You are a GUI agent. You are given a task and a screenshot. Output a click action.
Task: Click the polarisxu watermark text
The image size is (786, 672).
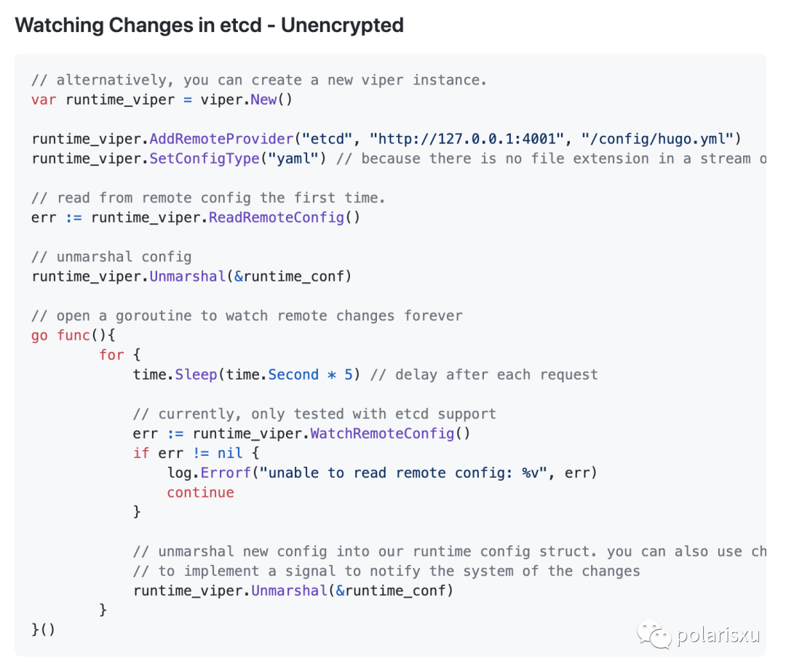coord(719,635)
